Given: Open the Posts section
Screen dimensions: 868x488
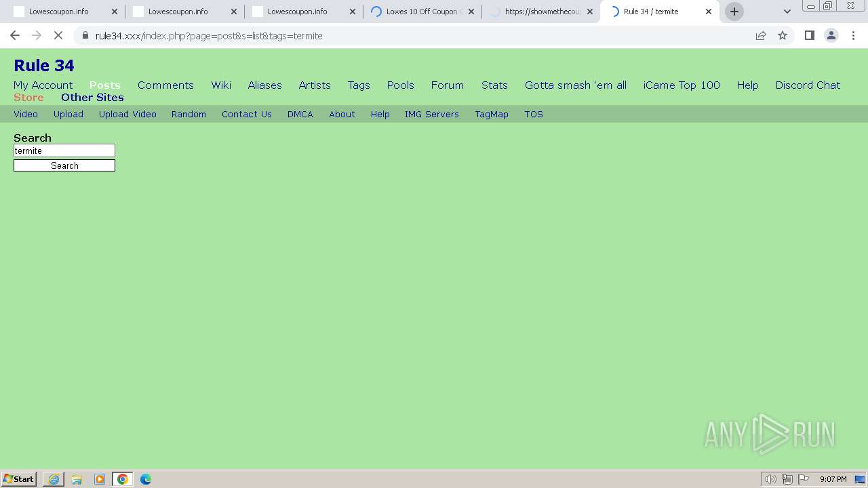Looking at the screenshot, I should (x=104, y=85).
